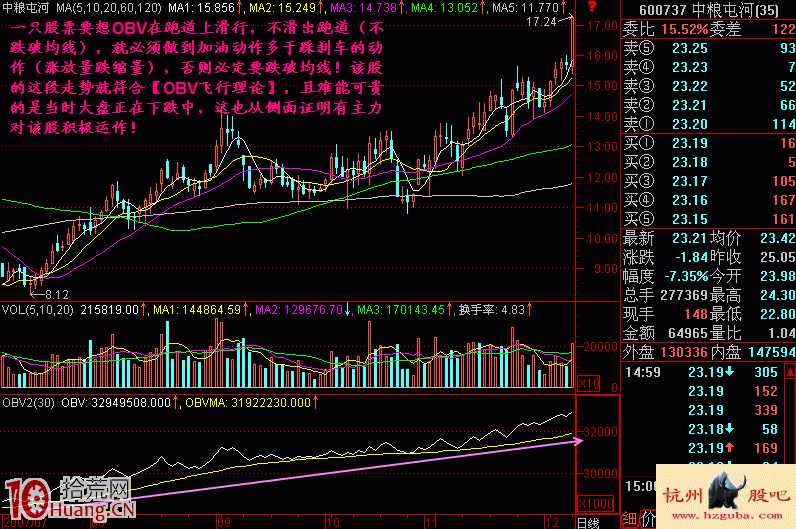
Task: Click the 今开 23.98 open price
Action: (x=752, y=276)
